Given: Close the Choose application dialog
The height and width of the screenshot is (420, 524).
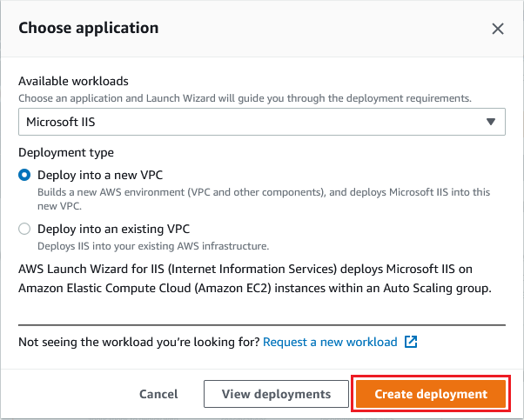Looking at the screenshot, I should pyautogui.click(x=498, y=29).
